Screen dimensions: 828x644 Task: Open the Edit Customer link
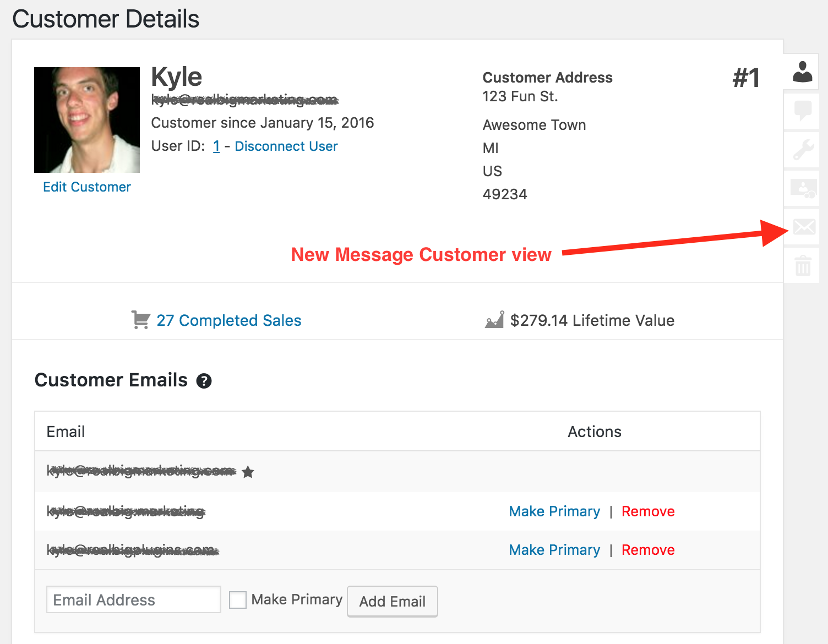point(87,187)
